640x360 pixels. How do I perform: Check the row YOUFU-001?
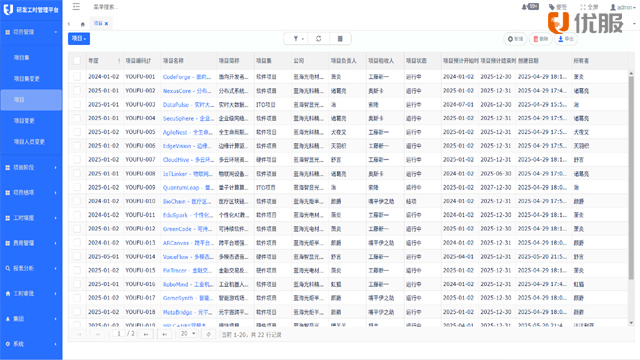point(77,76)
